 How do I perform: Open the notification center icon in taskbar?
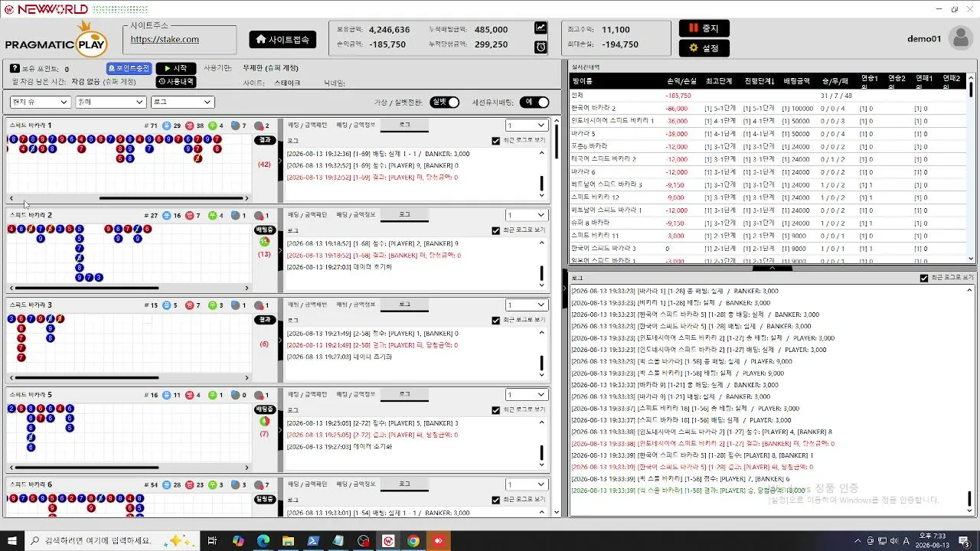(964, 541)
